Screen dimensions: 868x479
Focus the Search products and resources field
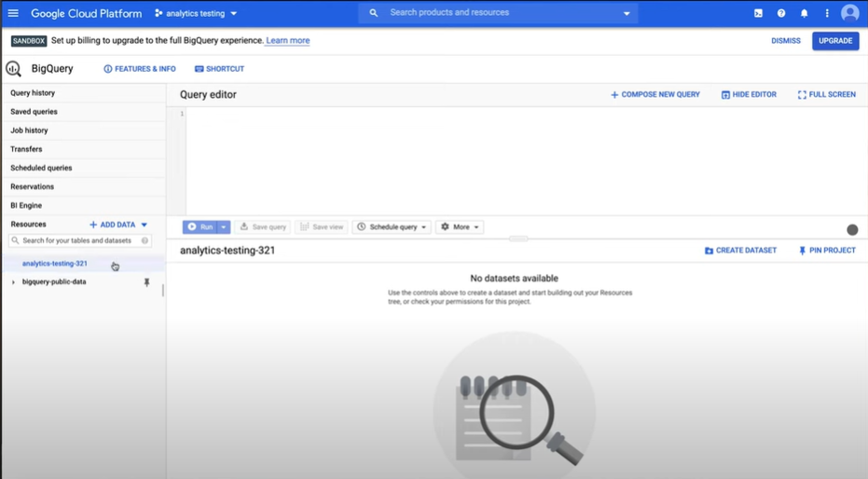498,13
